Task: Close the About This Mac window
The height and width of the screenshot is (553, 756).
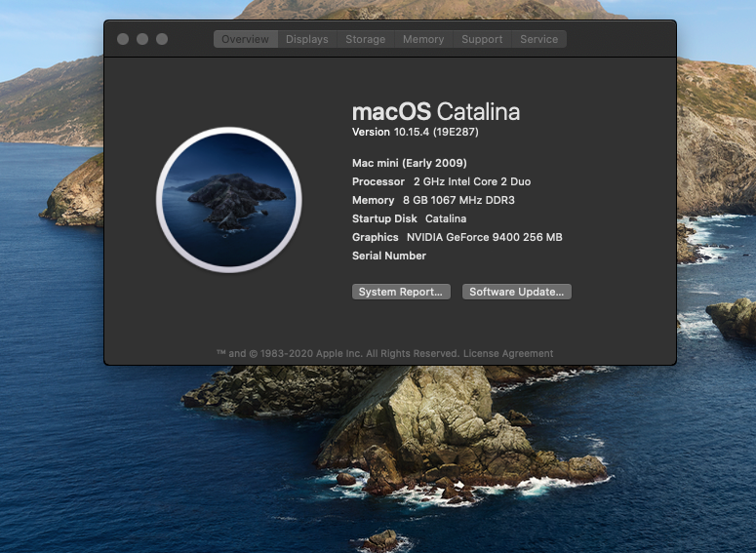Action: 123,39
